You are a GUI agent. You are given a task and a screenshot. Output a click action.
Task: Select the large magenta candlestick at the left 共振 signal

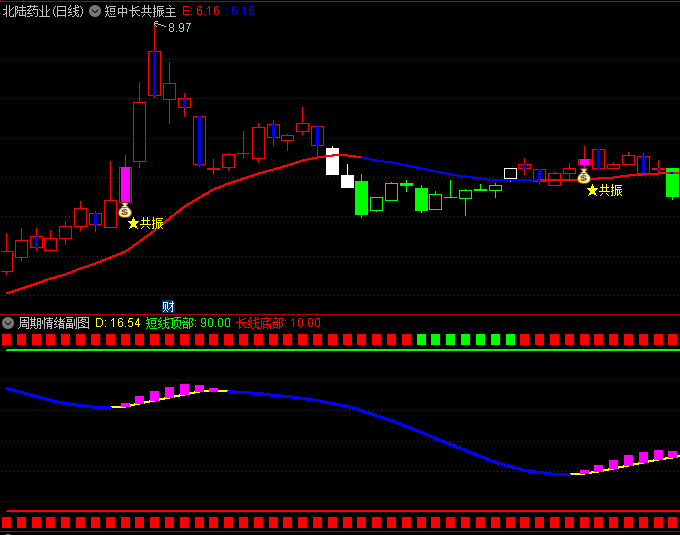[125, 185]
